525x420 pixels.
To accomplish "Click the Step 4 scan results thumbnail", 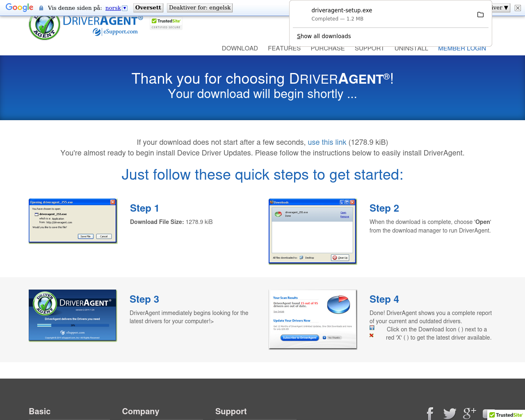I will [x=313, y=320].
